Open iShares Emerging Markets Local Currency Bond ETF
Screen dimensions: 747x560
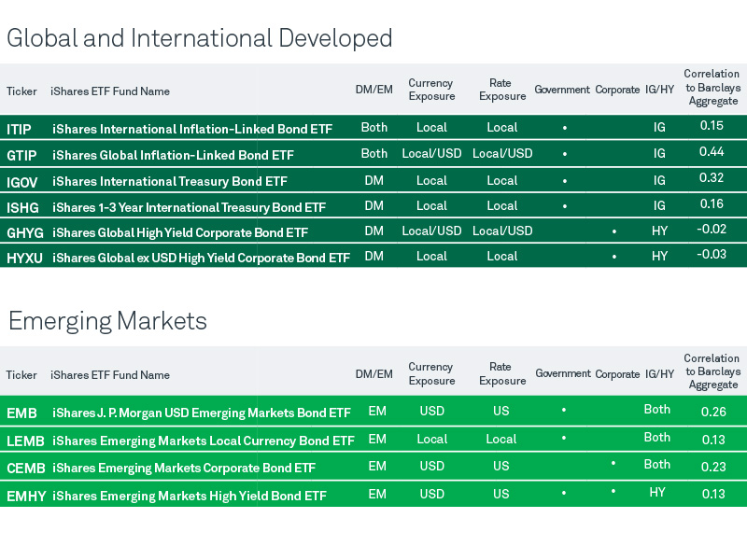click(204, 441)
